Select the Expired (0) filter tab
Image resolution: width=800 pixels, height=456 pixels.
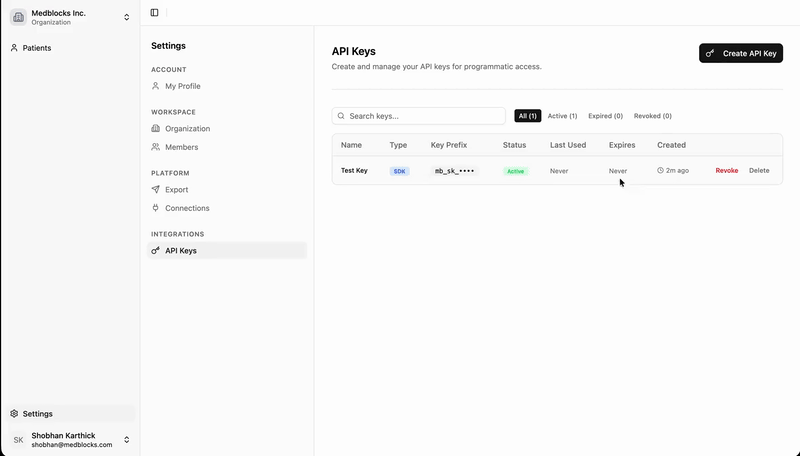[x=606, y=116]
